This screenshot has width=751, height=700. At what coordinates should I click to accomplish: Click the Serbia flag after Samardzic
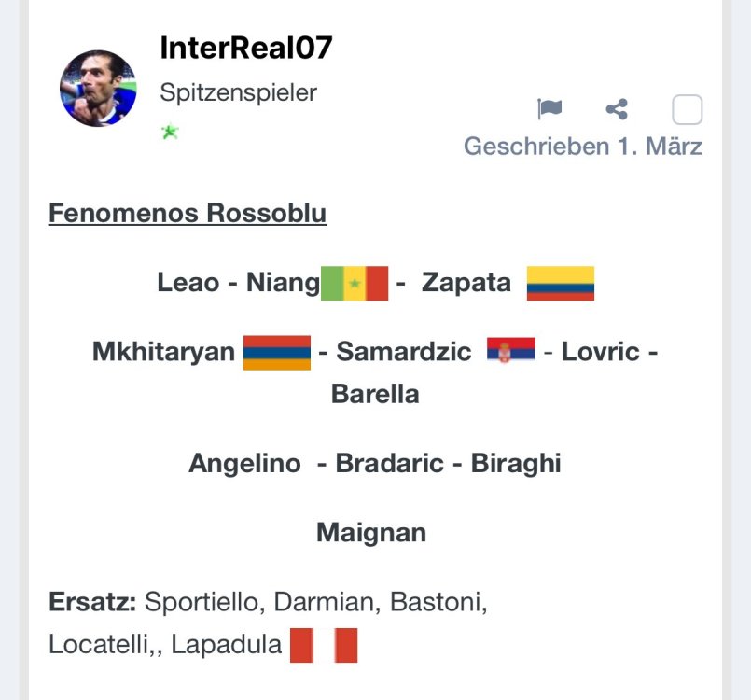[511, 351]
